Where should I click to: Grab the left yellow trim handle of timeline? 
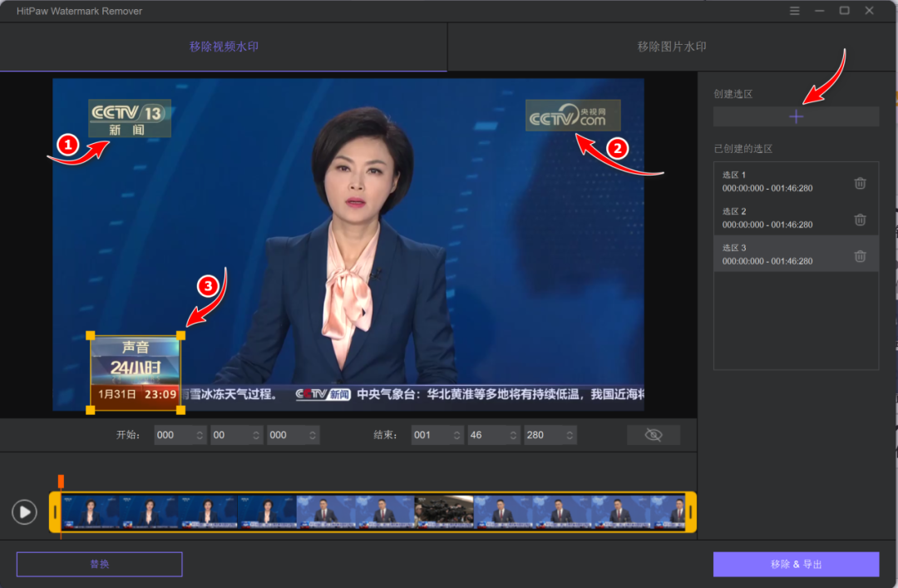tap(55, 511)
